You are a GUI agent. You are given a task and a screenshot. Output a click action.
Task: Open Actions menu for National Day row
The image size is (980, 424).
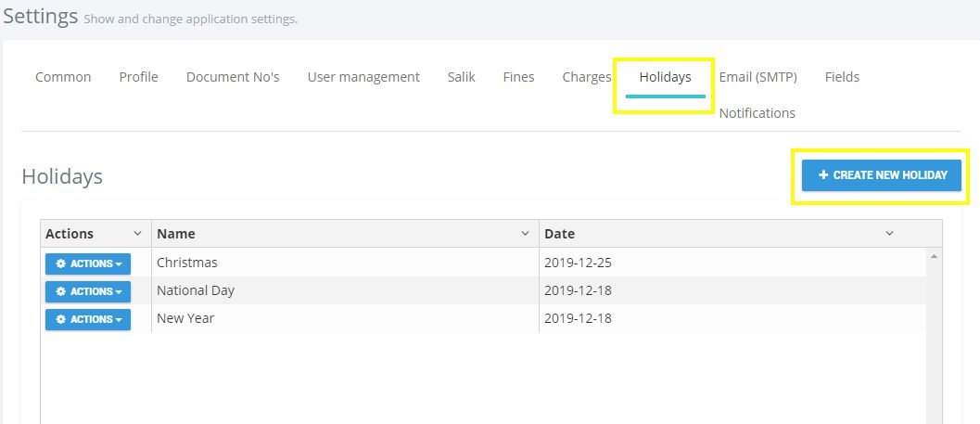pos(88,291)
